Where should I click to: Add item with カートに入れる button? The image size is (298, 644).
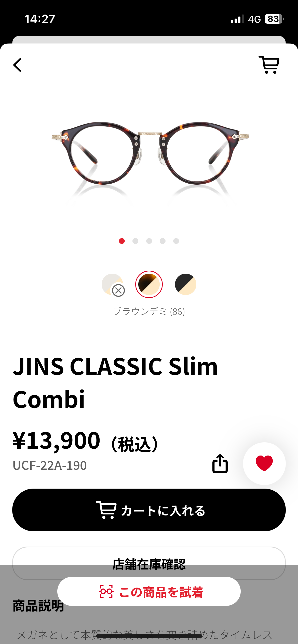(149, 510)
